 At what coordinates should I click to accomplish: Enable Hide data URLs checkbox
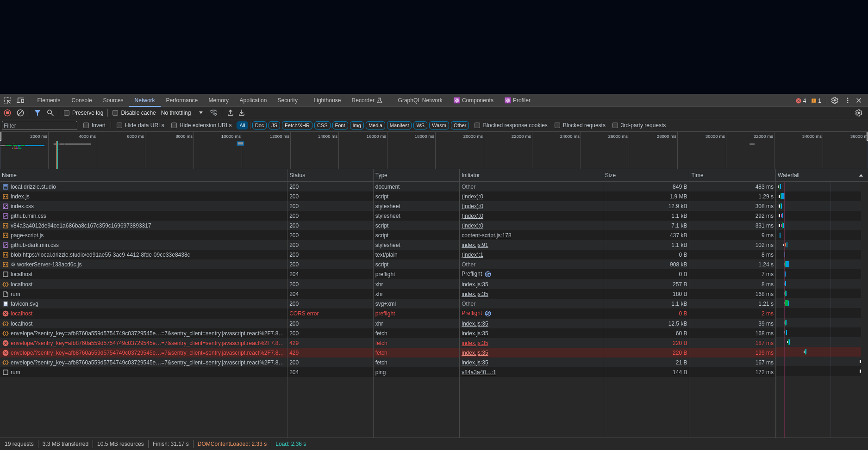point(119,125)
